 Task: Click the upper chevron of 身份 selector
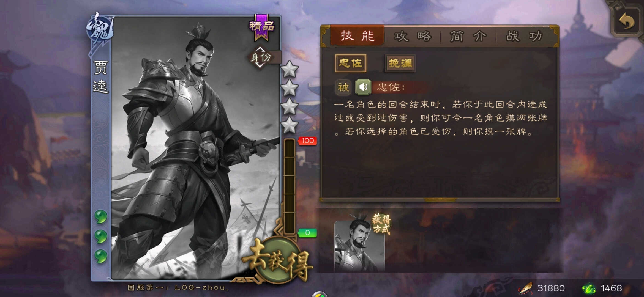coord(261,49)
